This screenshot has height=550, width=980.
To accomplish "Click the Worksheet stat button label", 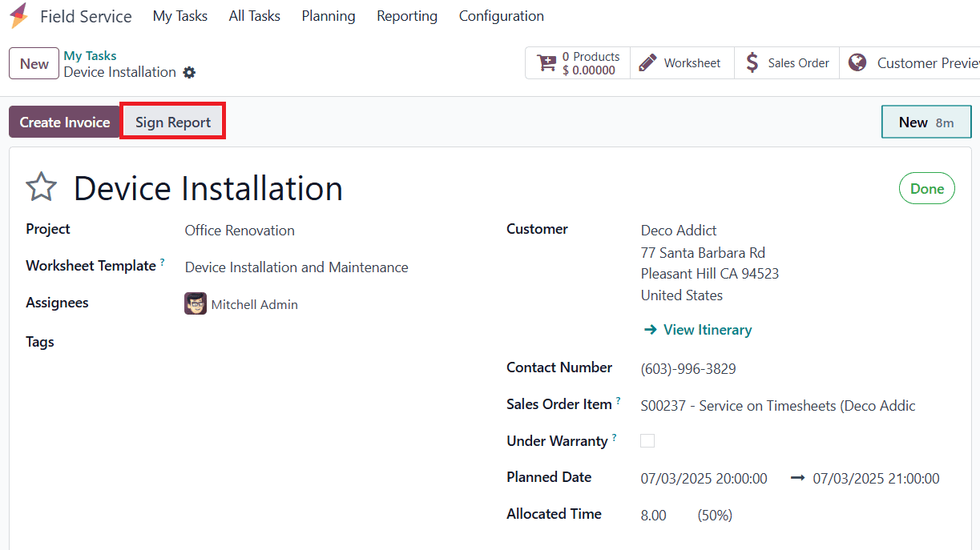I will (692, 63).
